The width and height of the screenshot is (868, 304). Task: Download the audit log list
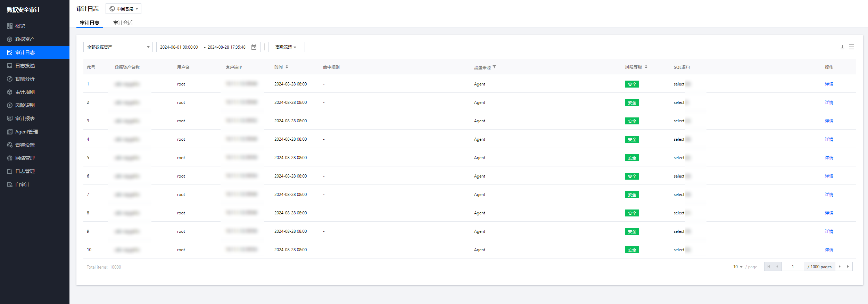click(842, 47)
